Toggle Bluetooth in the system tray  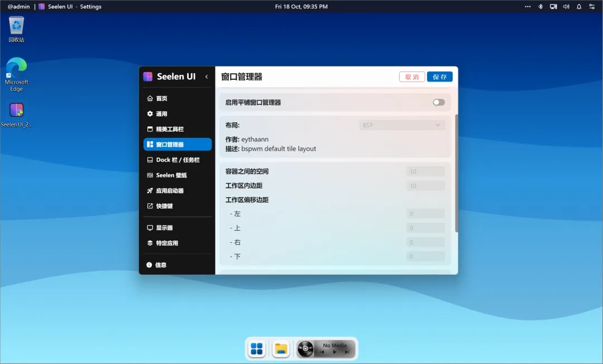pos(540,6)
